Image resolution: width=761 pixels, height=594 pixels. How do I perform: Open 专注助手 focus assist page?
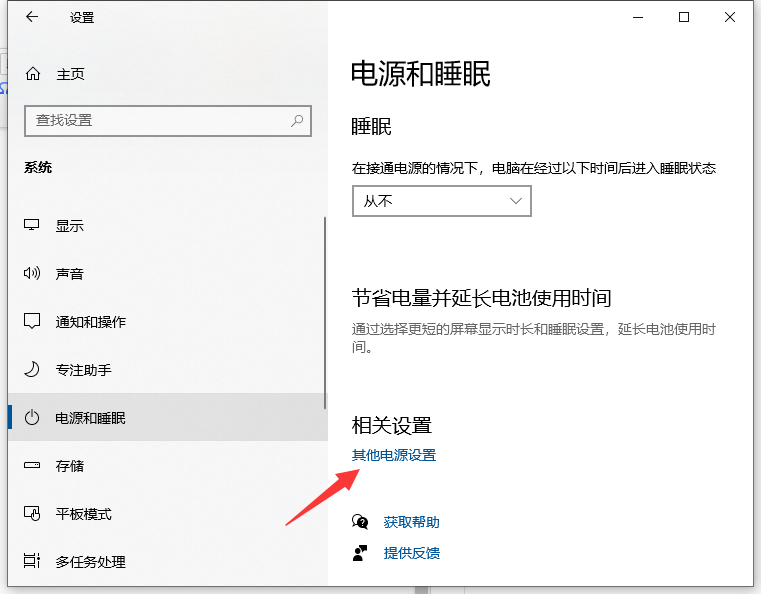pos(83,370)
